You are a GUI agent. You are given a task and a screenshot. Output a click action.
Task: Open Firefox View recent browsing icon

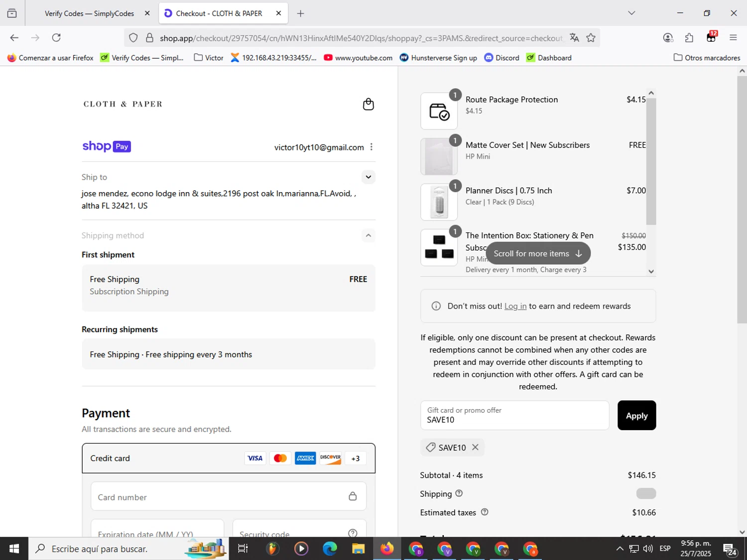[x=12, y=13]
